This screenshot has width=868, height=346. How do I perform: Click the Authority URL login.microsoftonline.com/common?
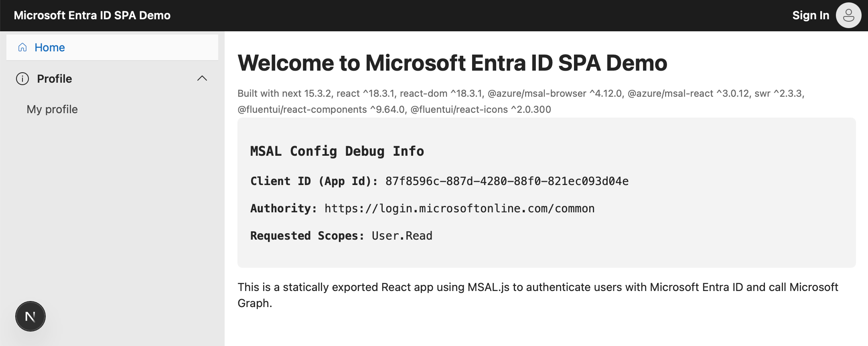point(460,208)
